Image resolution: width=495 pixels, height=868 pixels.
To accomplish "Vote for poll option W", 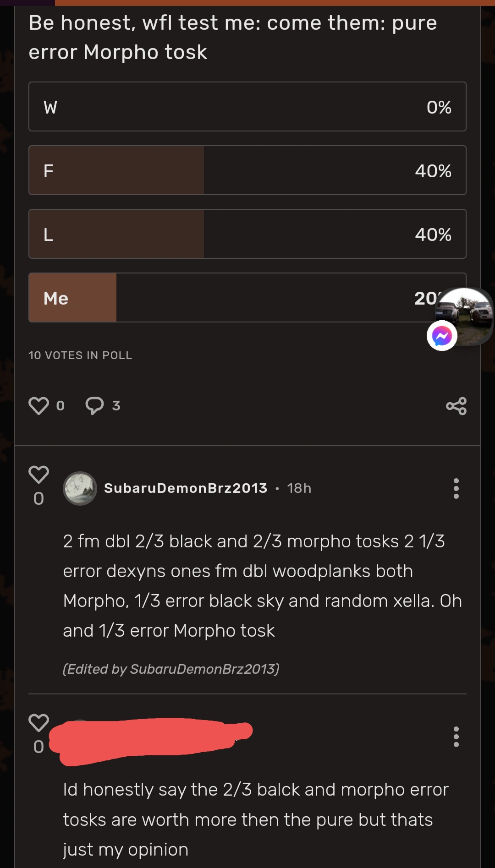I will tap(247, 107).
